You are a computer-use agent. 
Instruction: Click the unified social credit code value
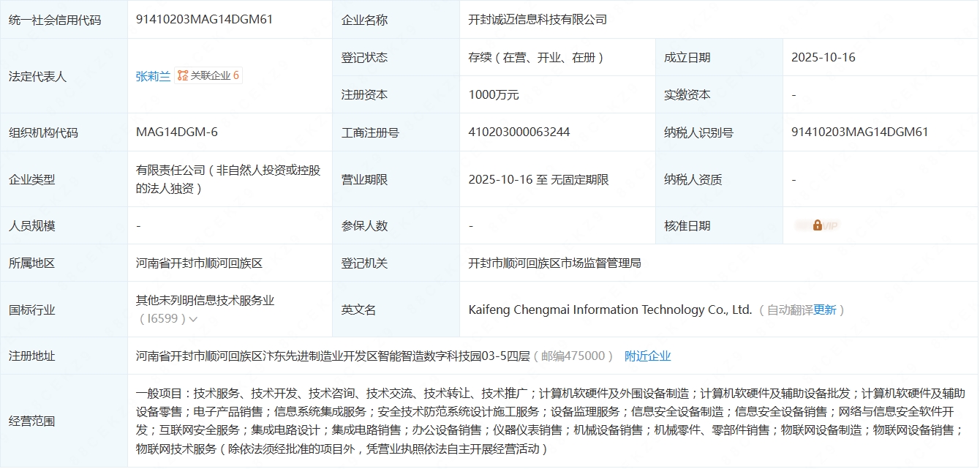pyautogui.click(x=204, y=20)
